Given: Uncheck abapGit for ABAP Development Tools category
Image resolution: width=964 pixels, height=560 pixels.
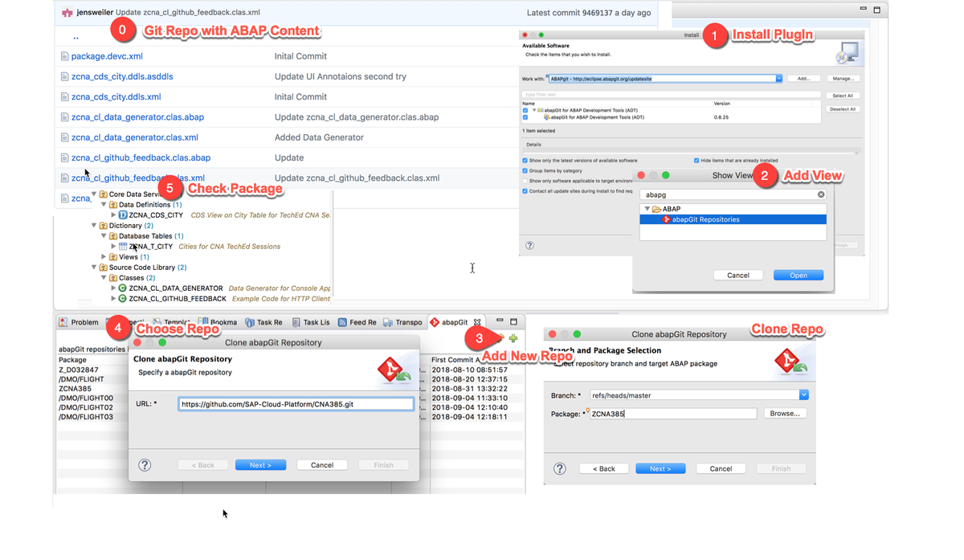Looking at the screenshot, I should coord(525,110).
